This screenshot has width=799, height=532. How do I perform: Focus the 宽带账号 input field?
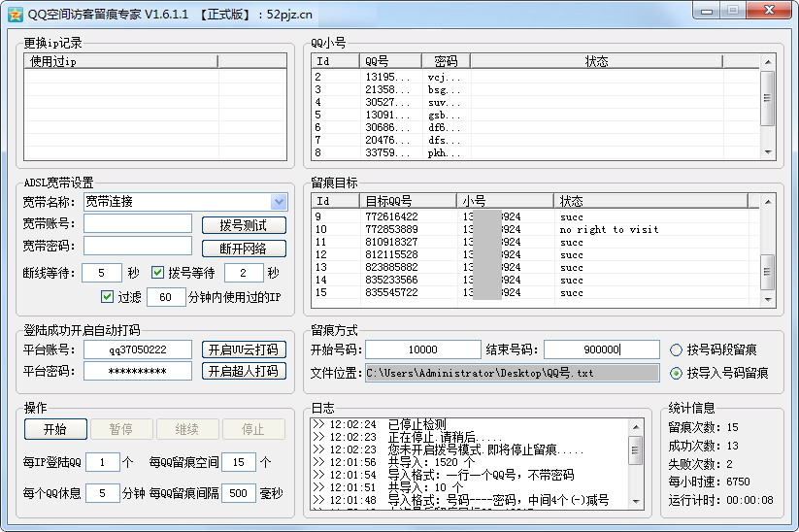coord(137,224)
